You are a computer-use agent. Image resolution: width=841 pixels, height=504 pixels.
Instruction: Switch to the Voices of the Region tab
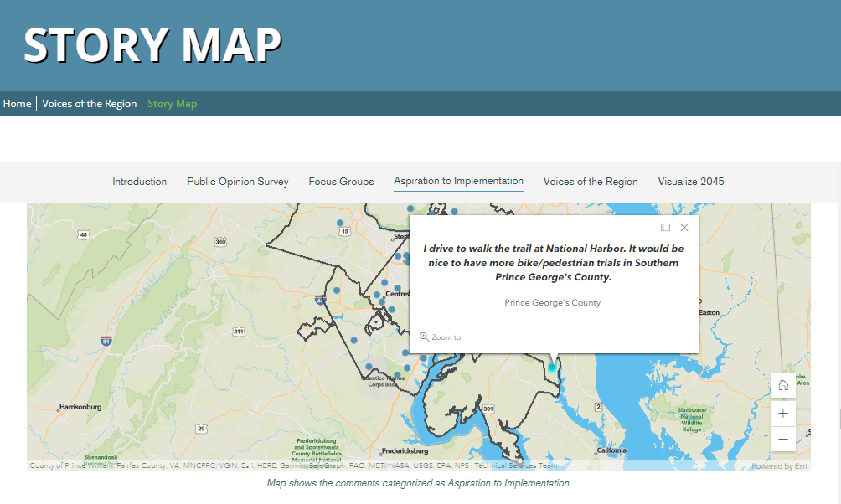click(591, 181)
